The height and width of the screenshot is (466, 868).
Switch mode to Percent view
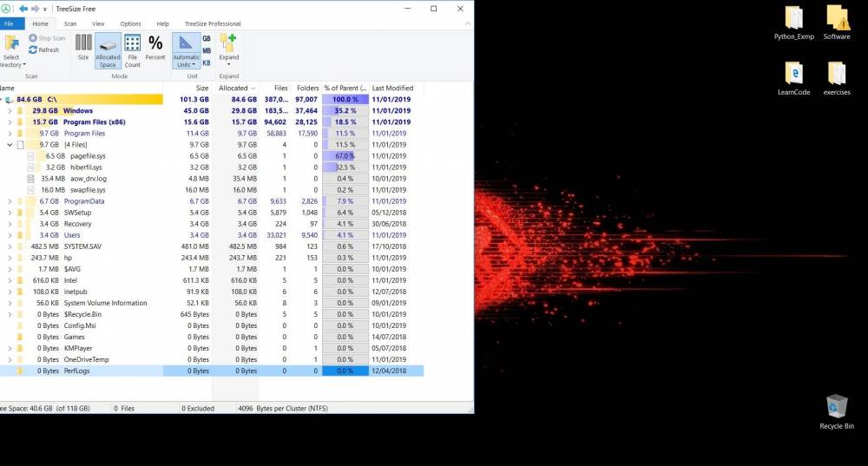pos(155,48)
